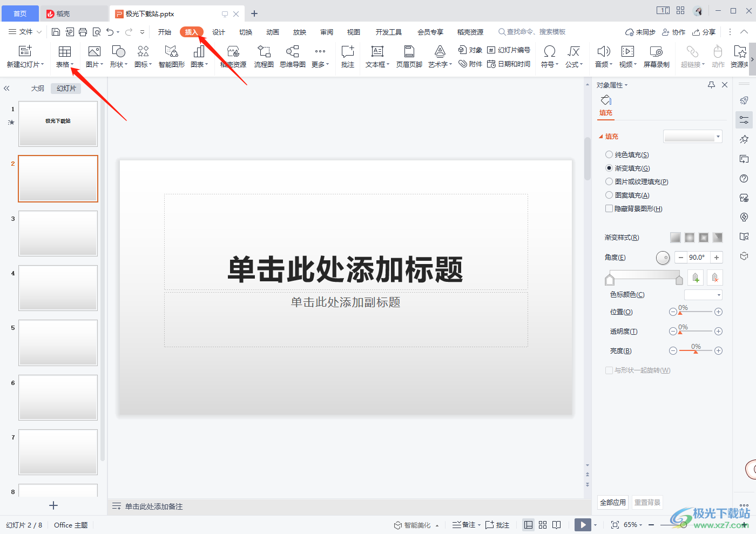Collapse the Fill (填充) section triangle
Image resolution: width=756 pixels, height=534 pixels.
[x=601, y=137]
